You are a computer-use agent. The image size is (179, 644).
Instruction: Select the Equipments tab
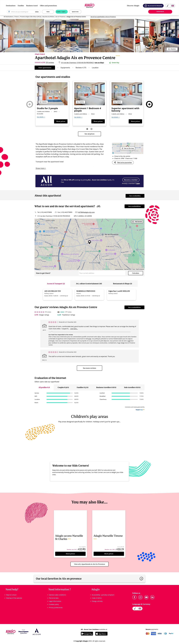click(x=65, y=67)
